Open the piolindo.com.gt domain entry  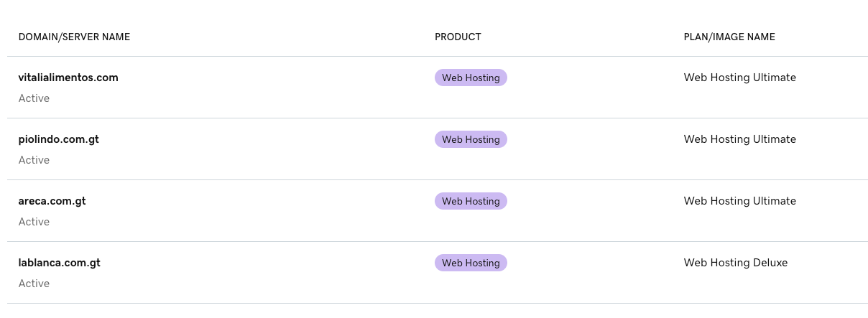click(59, 139)
